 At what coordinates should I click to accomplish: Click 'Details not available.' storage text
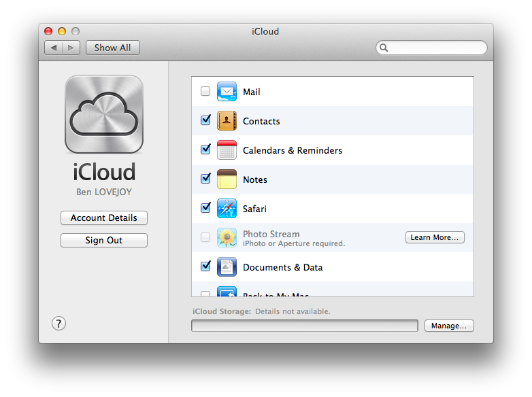coord(293,311)
